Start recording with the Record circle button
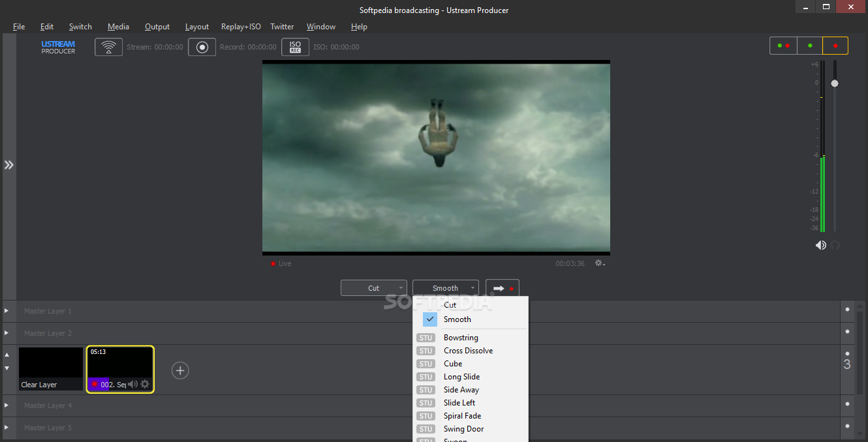 (202, 47)
